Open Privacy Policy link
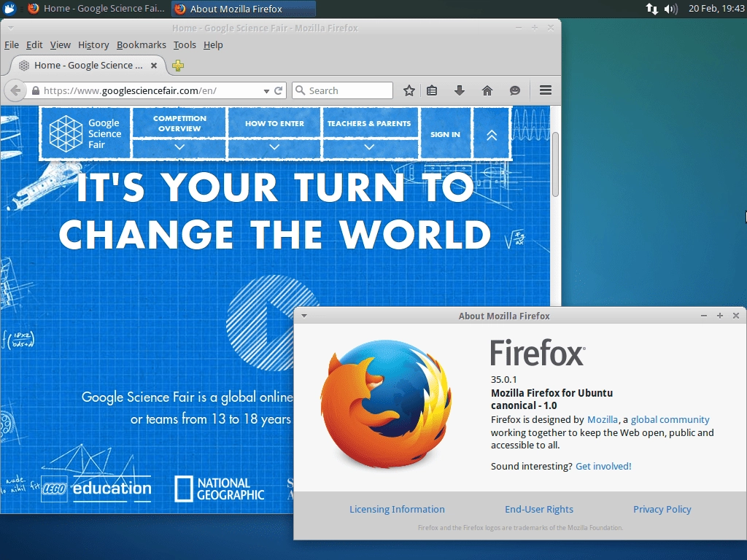Viewport: 747px width, 560px height. (x=662, y=509)
